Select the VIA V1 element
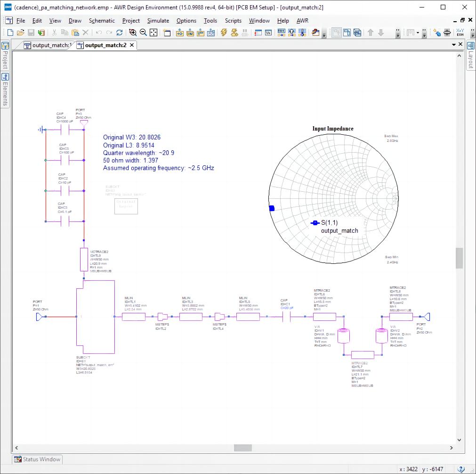The width and height of the screenshot is (476, 474). [344, 336]
